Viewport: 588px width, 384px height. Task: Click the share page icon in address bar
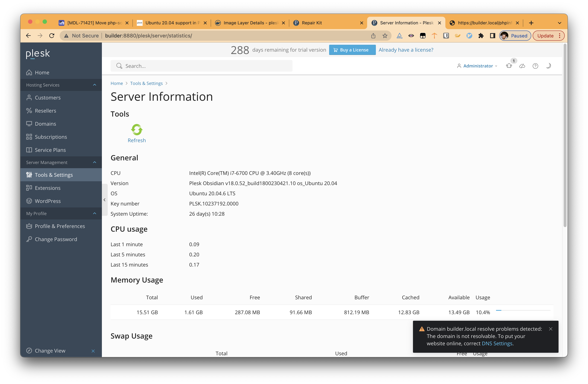point(373,36)
